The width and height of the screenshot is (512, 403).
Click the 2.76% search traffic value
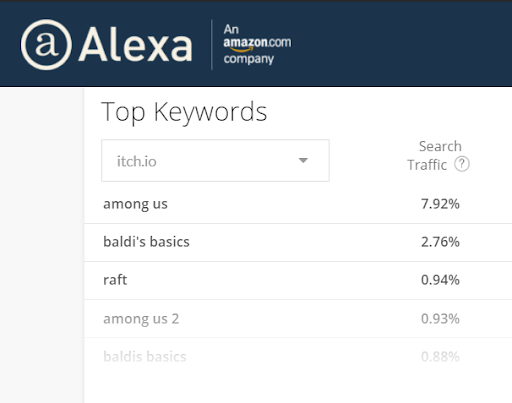tap(440, 242)
